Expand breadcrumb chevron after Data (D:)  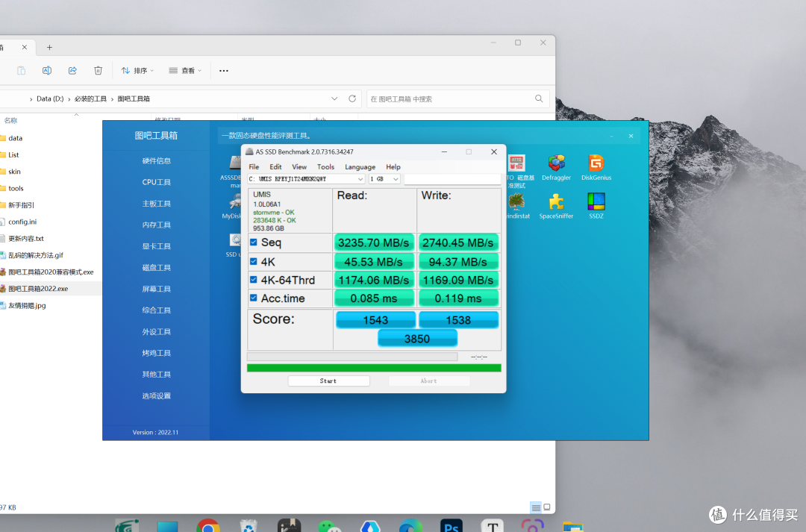point(69,98)
